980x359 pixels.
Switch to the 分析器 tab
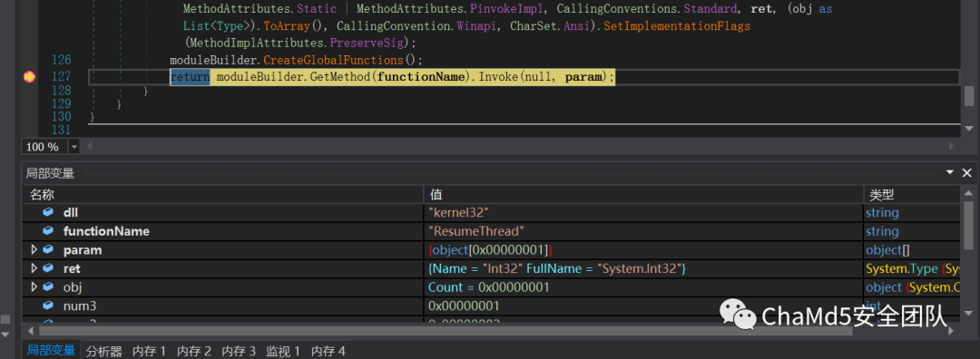[103, 351]
